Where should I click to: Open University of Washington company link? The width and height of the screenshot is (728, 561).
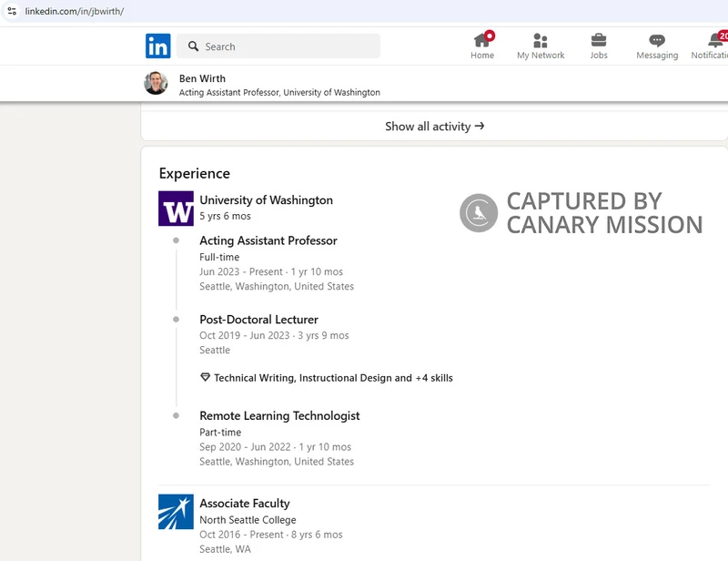[266, 199]
